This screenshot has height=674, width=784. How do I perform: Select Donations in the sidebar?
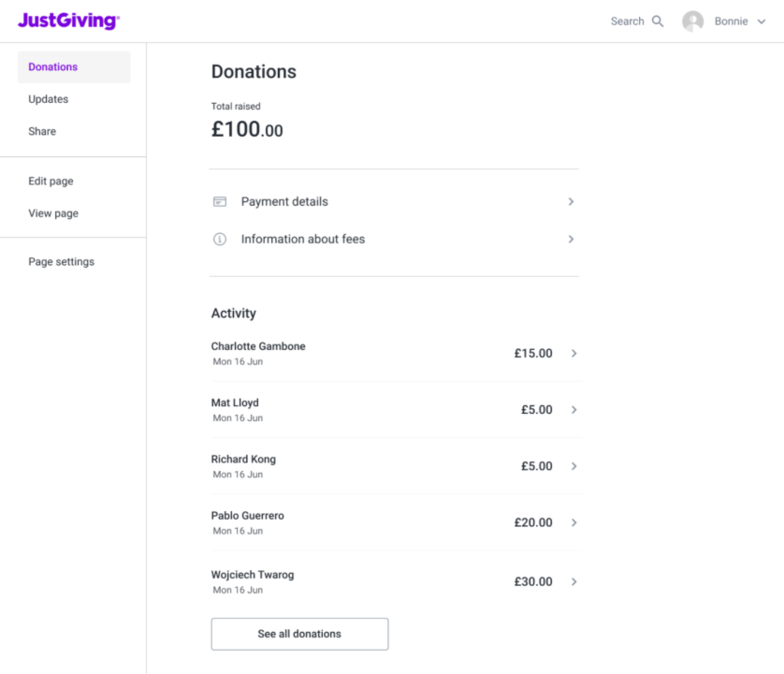coord(53,67)
